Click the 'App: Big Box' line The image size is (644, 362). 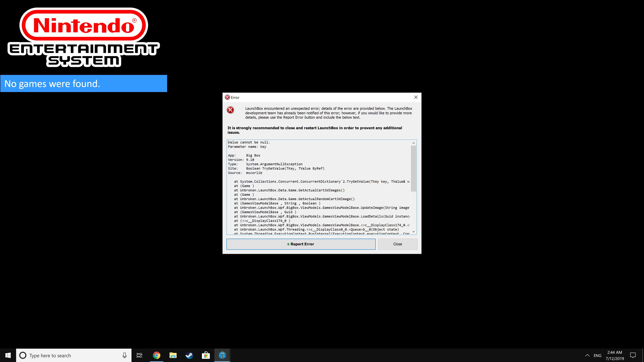[244, 155]
